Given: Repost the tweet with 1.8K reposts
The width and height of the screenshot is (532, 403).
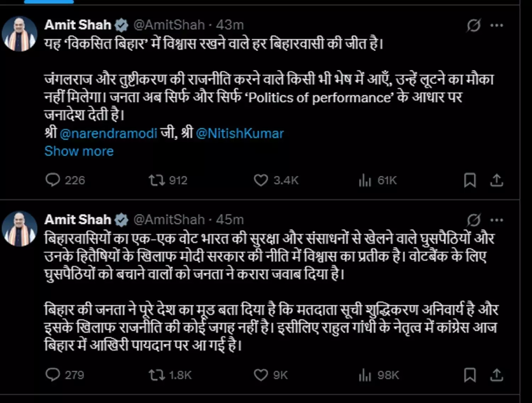Looking at the screenshot, I should click(x=156, y=375).
